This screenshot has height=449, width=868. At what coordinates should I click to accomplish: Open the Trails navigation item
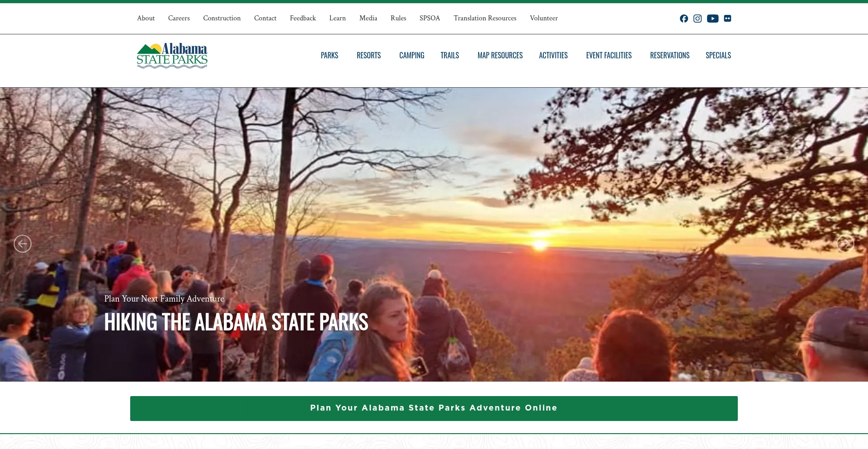pyautogui.click(x=450, y=55)
